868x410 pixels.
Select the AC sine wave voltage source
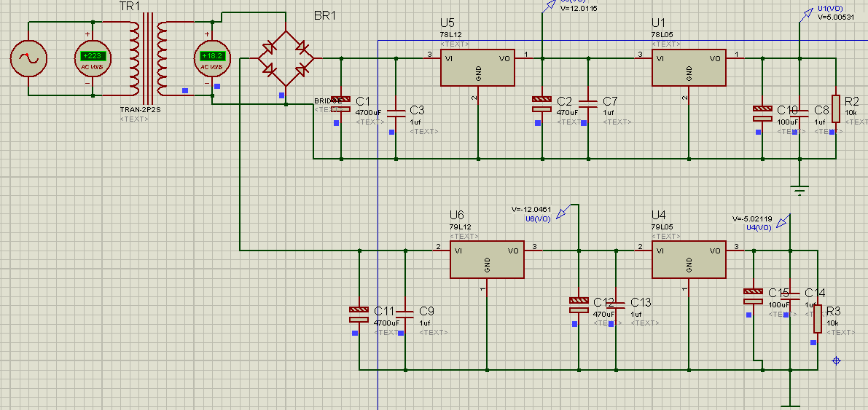pos(28,59)
